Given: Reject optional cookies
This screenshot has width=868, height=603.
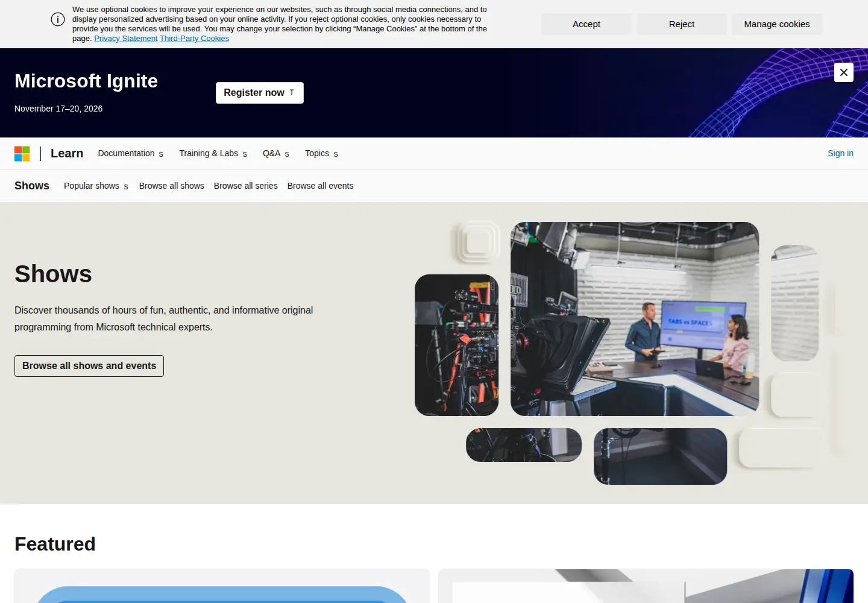Looking at the screenshot, I should (x=682, y=24).
